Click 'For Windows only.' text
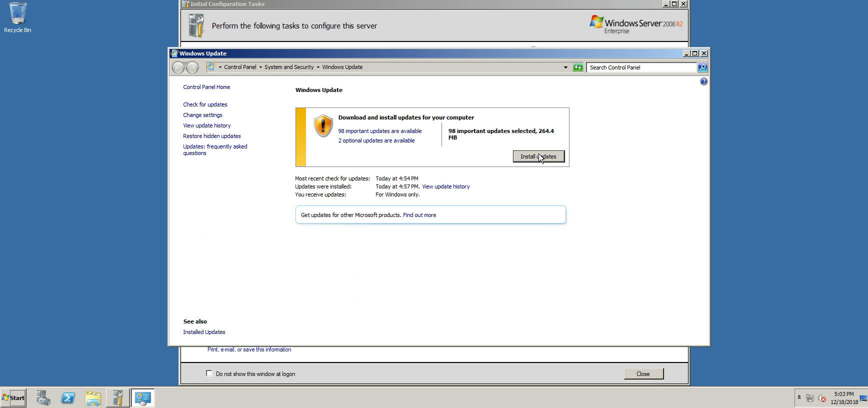The height and width of the screenshot is (408, 868). tap(397, 194)
